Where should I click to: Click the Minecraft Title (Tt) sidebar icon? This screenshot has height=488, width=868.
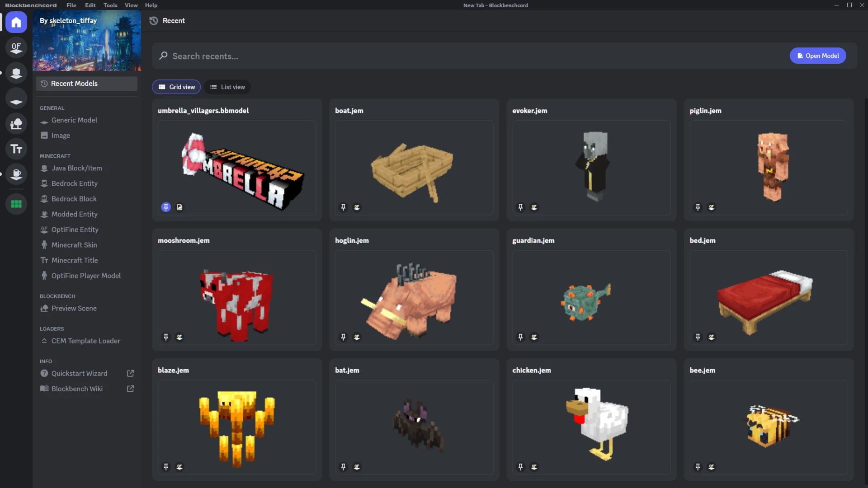(16, 149)
